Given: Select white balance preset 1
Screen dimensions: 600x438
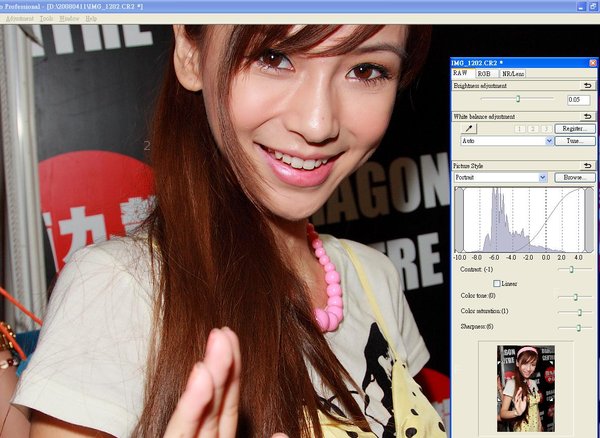Looking at the screenshot, I should coord(520,129).
